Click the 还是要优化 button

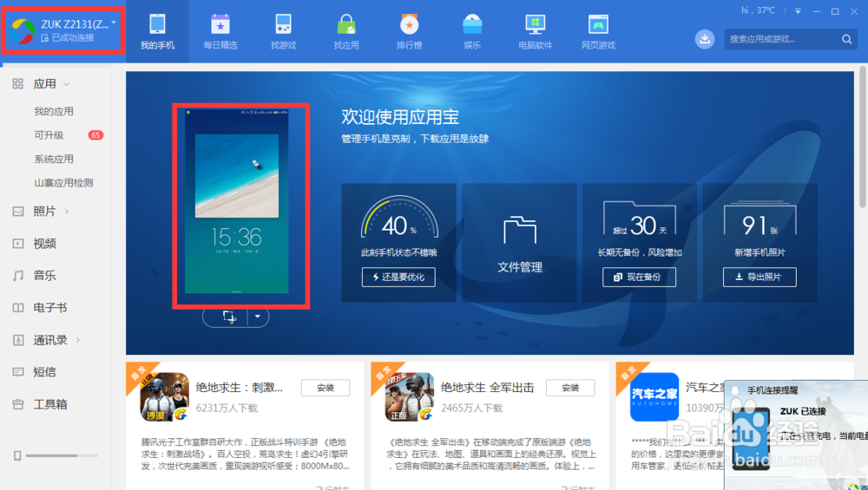(398, 277)
